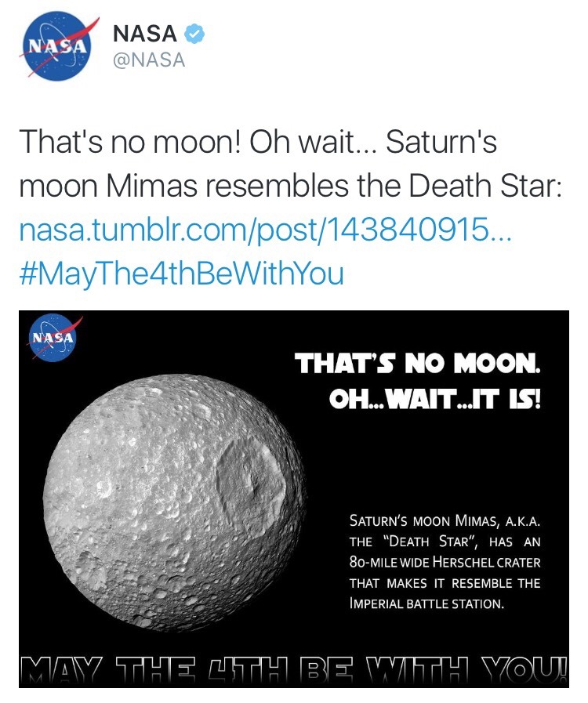This screenshot has height=703, width=588.
Task: Click "80-MILE WIDE HERSCHEL CRATER" caption line
Action: coord(445,563)
